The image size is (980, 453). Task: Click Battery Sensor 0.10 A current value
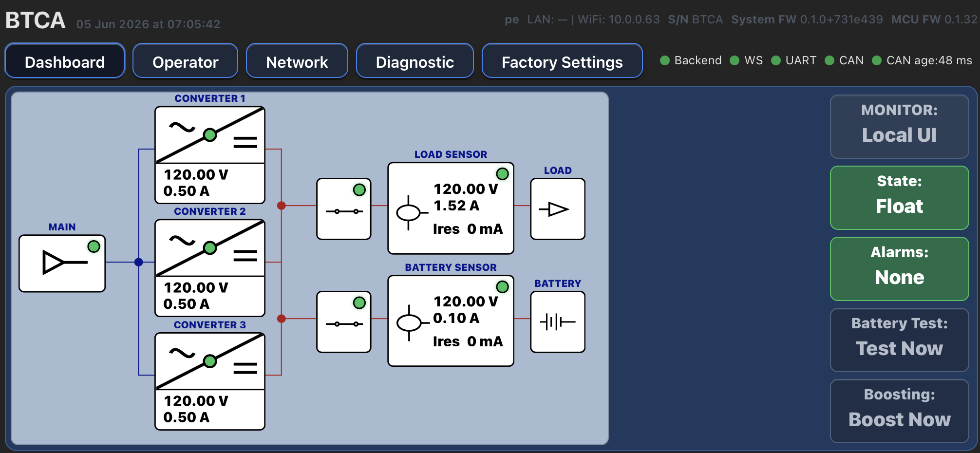click(456, 318)
